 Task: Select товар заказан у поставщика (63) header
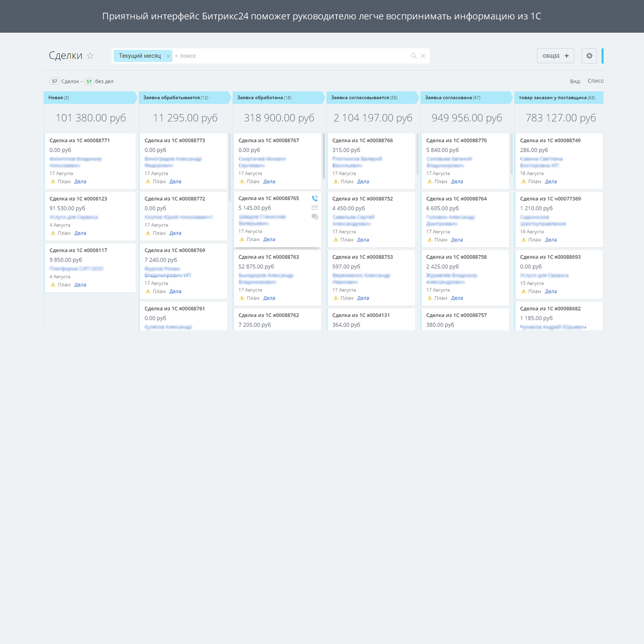click(x=558, y=98)
